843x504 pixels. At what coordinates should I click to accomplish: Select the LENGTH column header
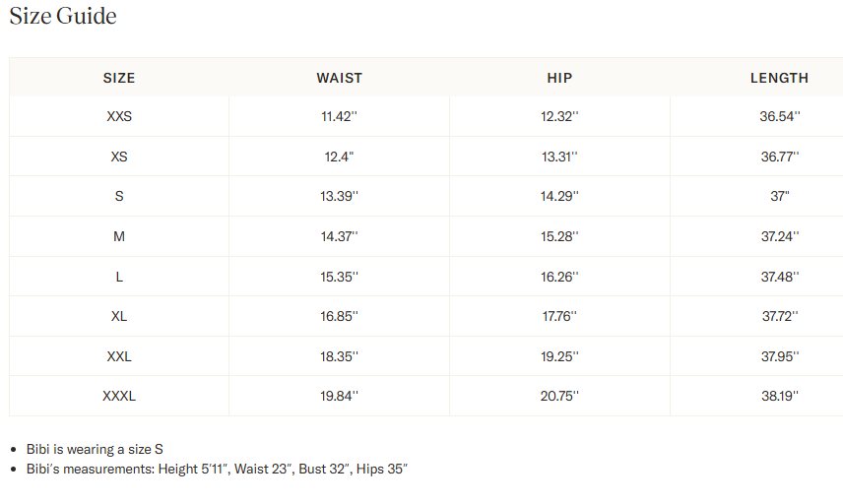(780, 78)
